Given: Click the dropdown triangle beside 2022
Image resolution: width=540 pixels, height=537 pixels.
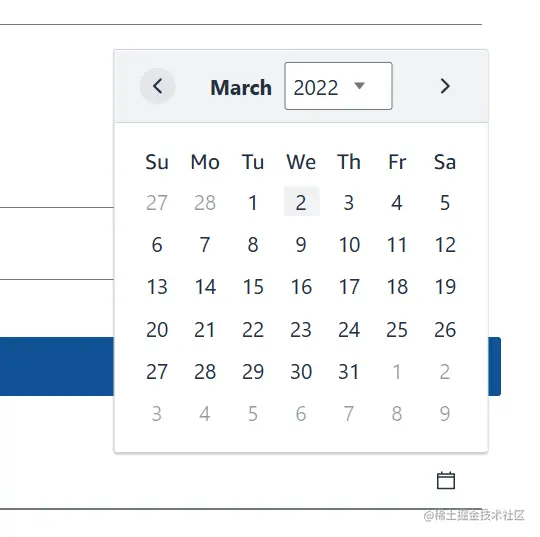Looking at the screenshot, I should coord(359,85).
